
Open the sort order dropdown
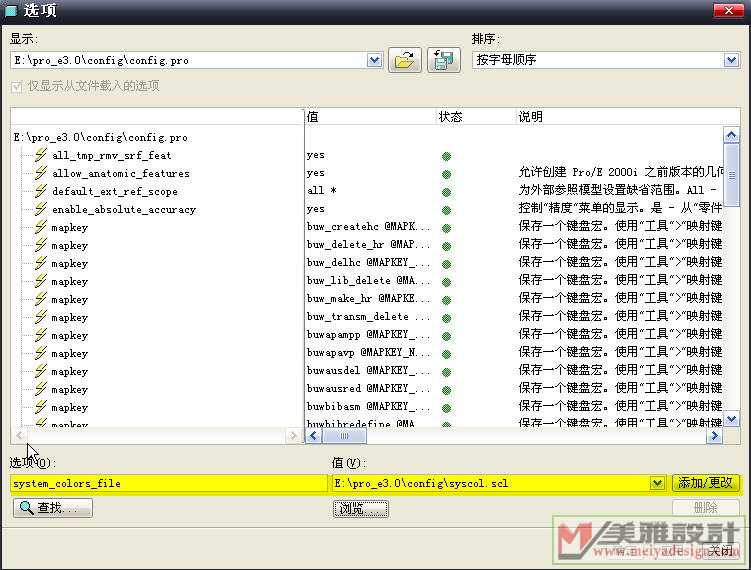[x=731, y=60]
